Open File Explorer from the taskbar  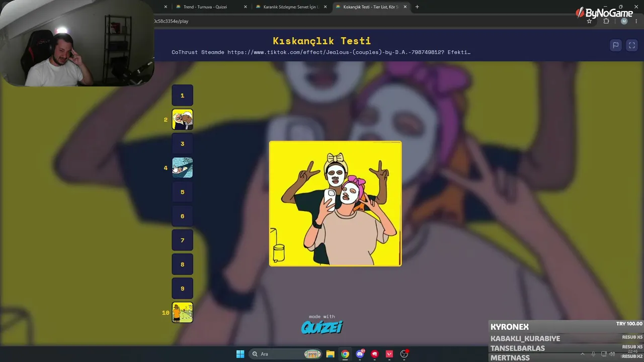330,354
